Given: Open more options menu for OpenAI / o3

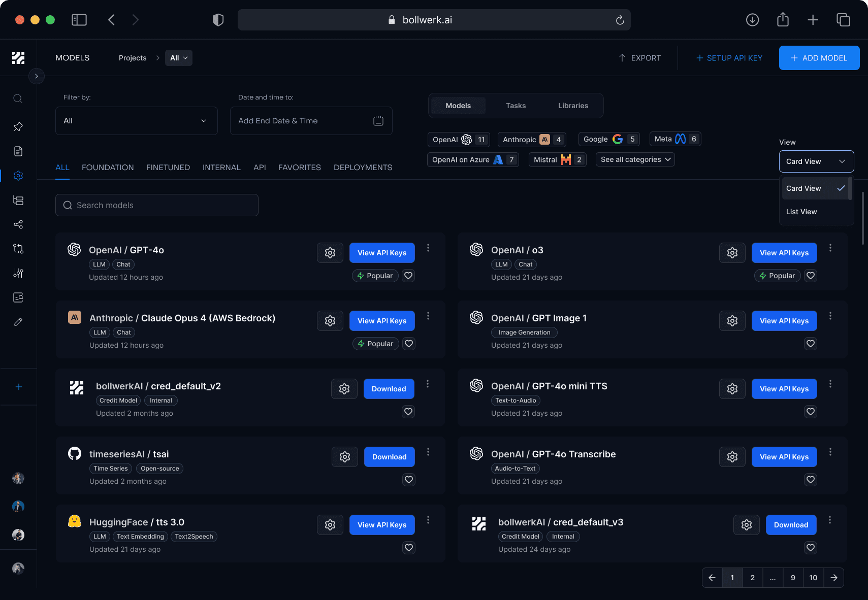Looking at the screenshot, I should [x=830, y=248].
